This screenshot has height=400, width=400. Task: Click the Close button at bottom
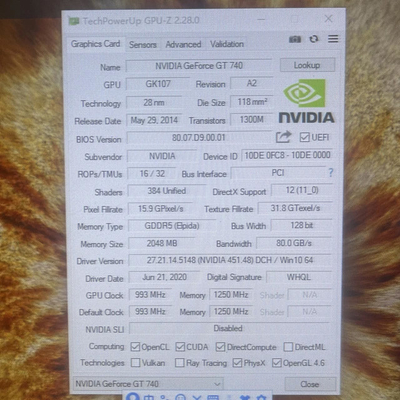click(x=310, y=384)
